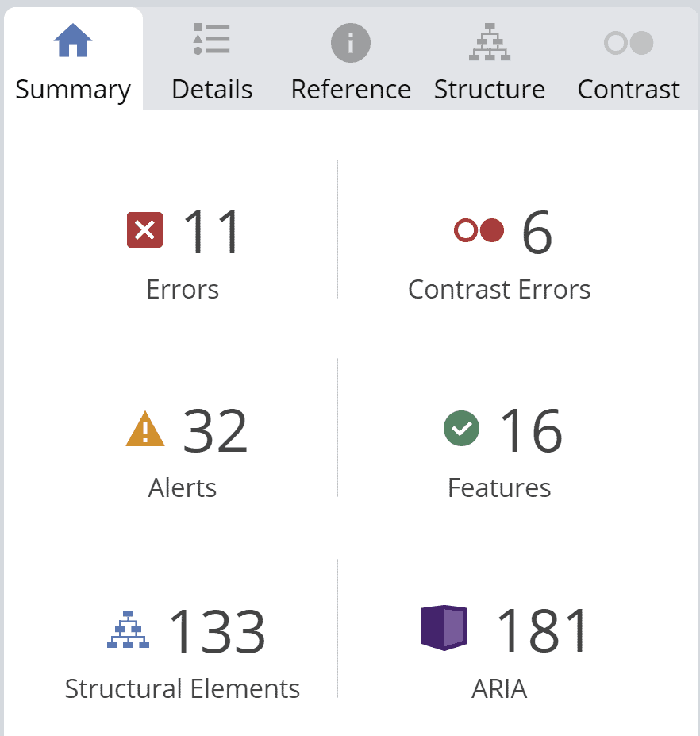Click the Reference info icon
This screenshot has width=700, height=736.
(x=351, y=42)
